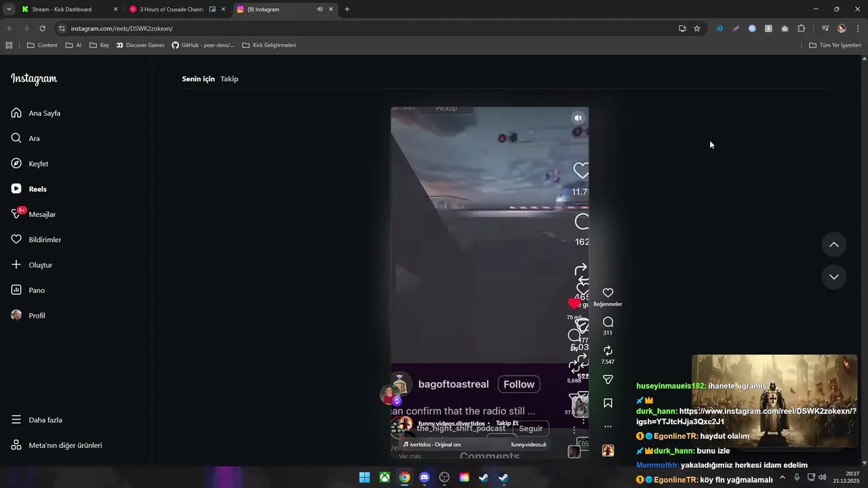
Task: Open the Chrome apps grid shortcut
Action: pos(9,45)
